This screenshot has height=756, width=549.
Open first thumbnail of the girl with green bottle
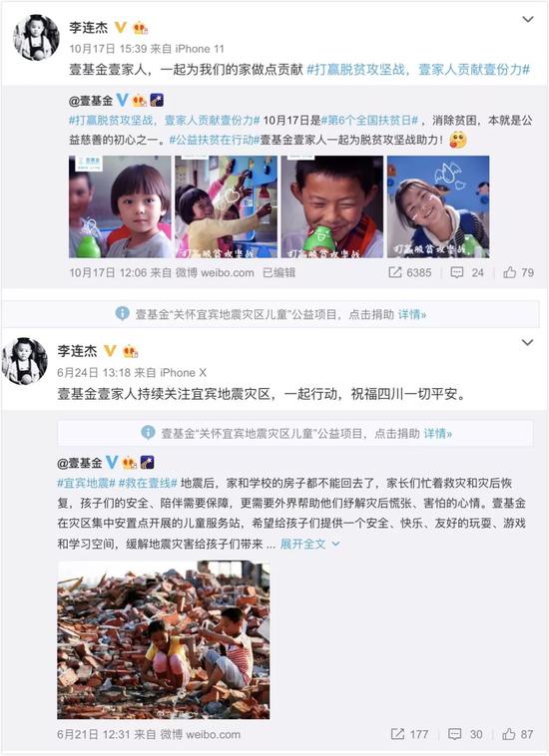point(120,206)
